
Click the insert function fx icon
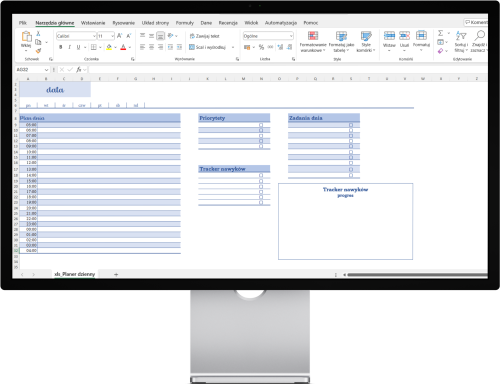tap(79, 70)
